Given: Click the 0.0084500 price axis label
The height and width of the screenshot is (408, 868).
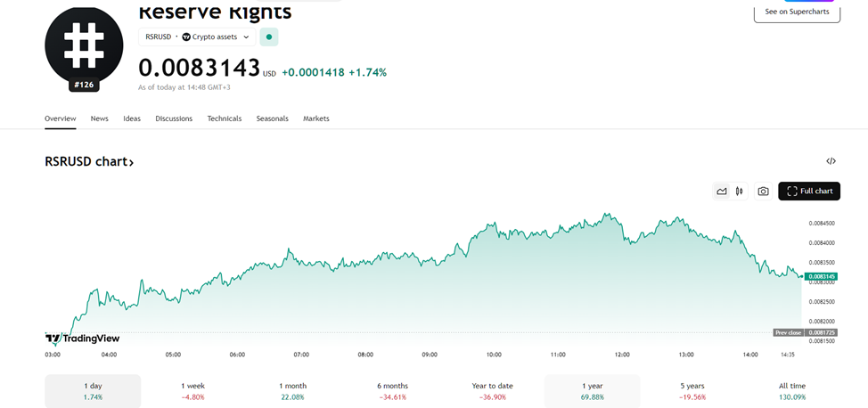Looking at the screenshot, I should point(822,224).
